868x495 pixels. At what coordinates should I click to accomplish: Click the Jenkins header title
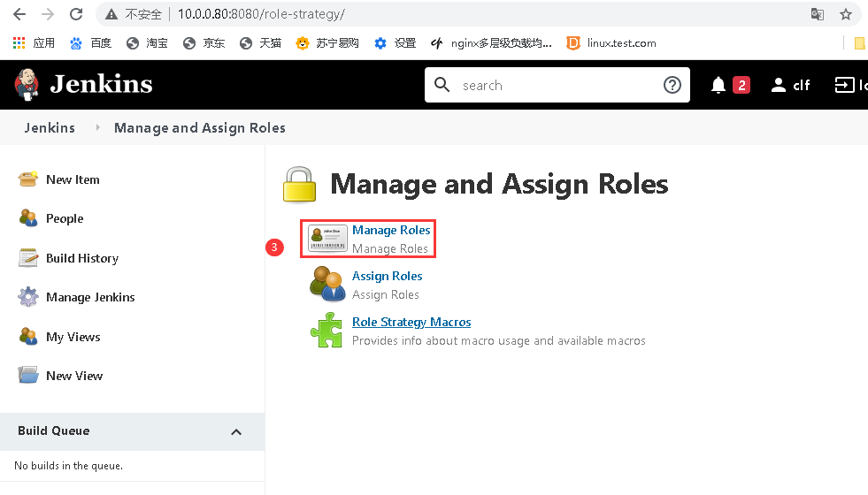click(x=101, y=84)
